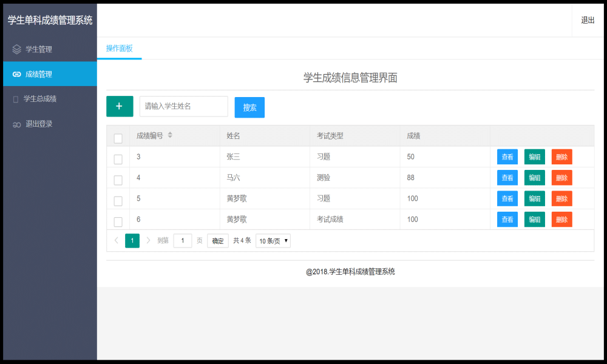Click the green plus add button
Image resolution: width=607 pixels, height=364 pixels.
(x=120, y=106)
